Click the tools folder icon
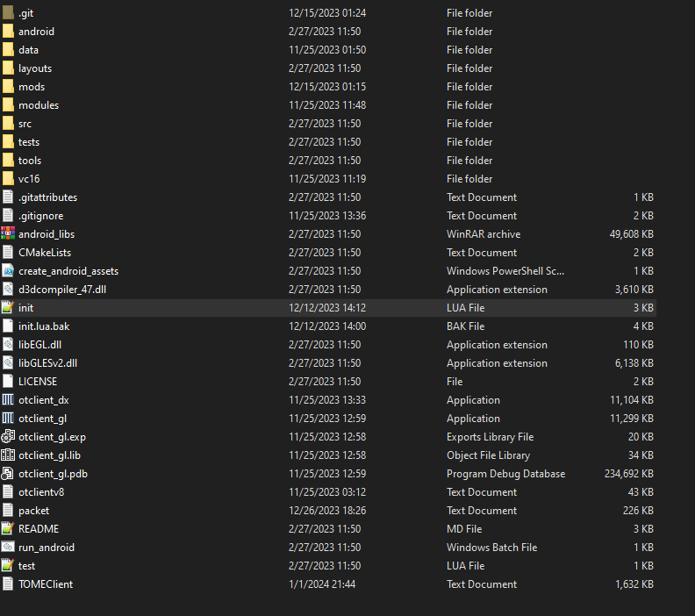 click(8, 161)
